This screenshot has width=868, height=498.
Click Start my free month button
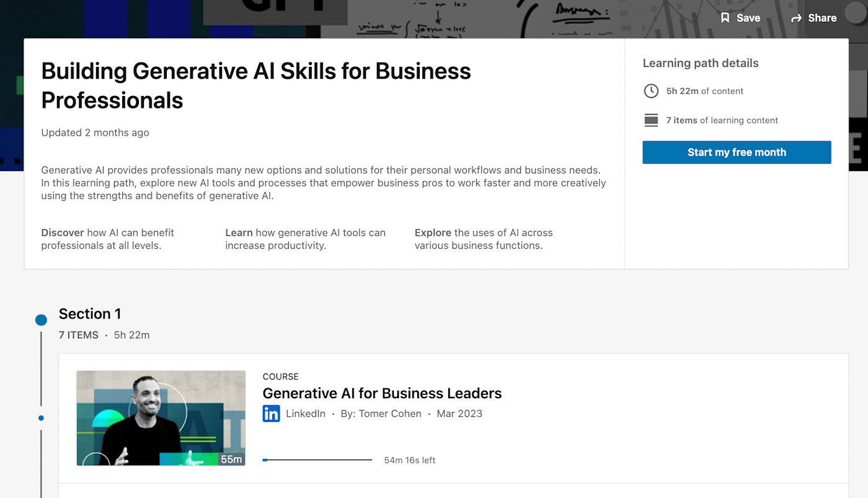click(x=737, y=152)
